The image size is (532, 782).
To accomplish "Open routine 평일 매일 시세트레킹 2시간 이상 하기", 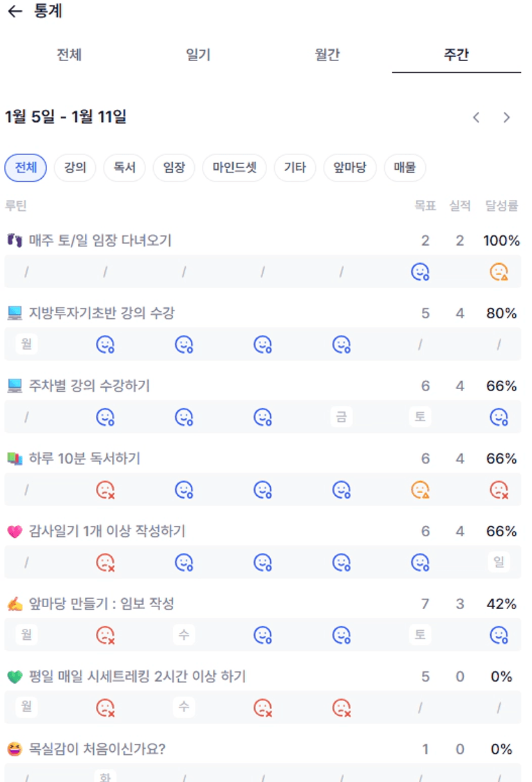I will pyautogui.click(x=137, y=677).
